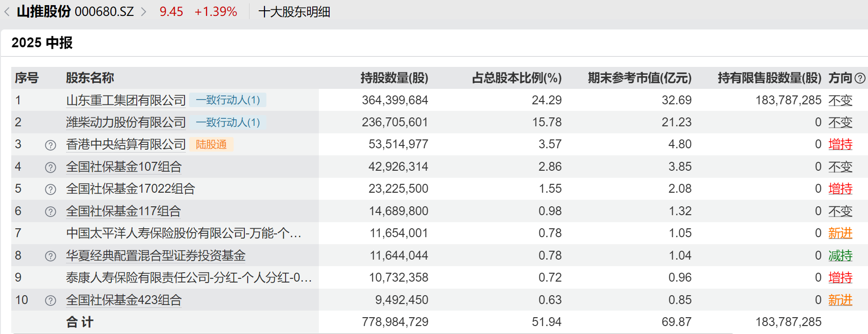
Task: Click 增持 link for 泰康人寿保险 row
Action: [840, 277]
